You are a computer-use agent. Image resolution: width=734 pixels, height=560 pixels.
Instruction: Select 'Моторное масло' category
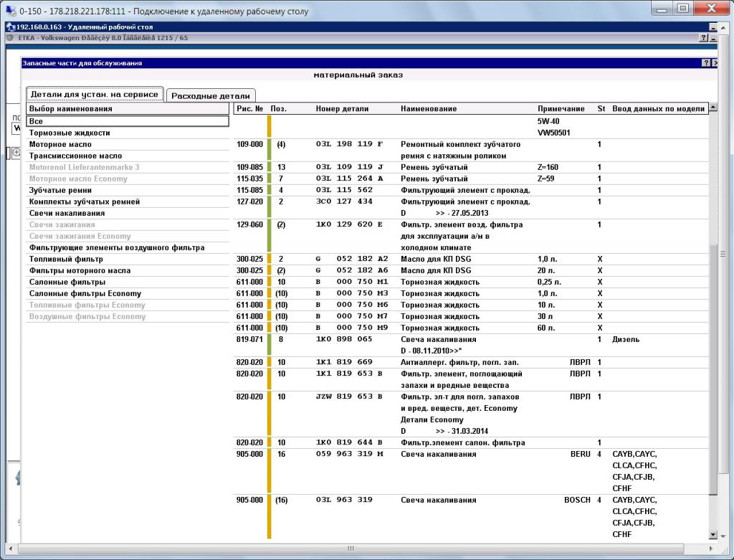click(128, 144)
